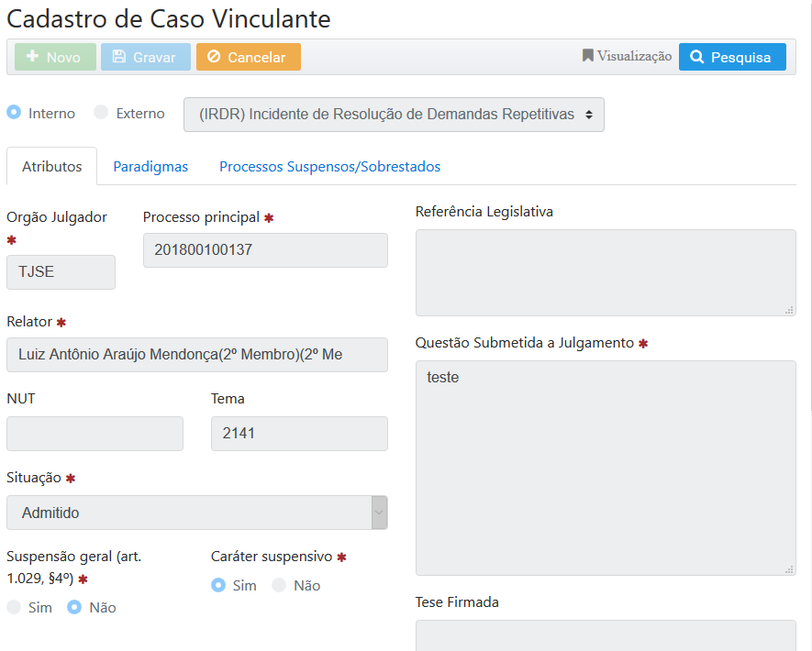
Task: Switch to the Paradigmas tab
Action: 150,167
